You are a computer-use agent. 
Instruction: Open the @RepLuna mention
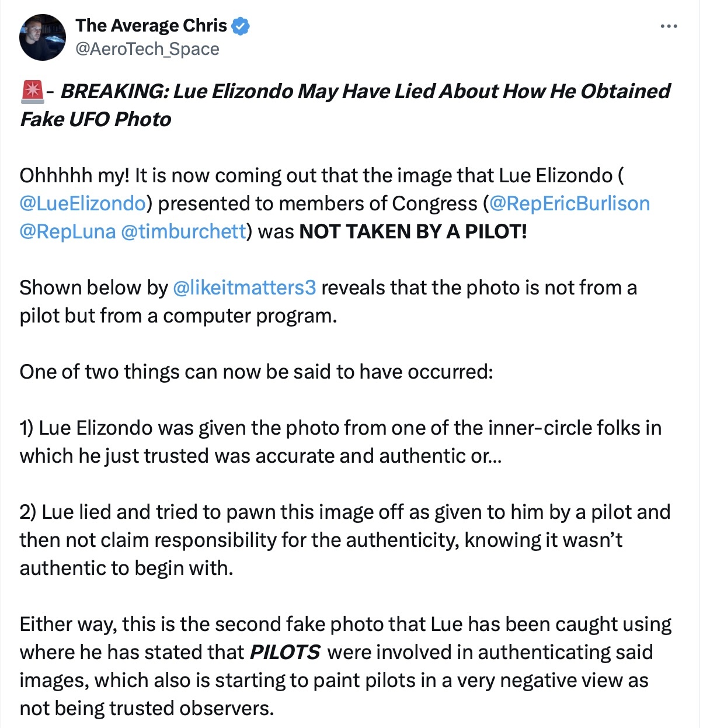pyautogui.click(x=68, y=231)
